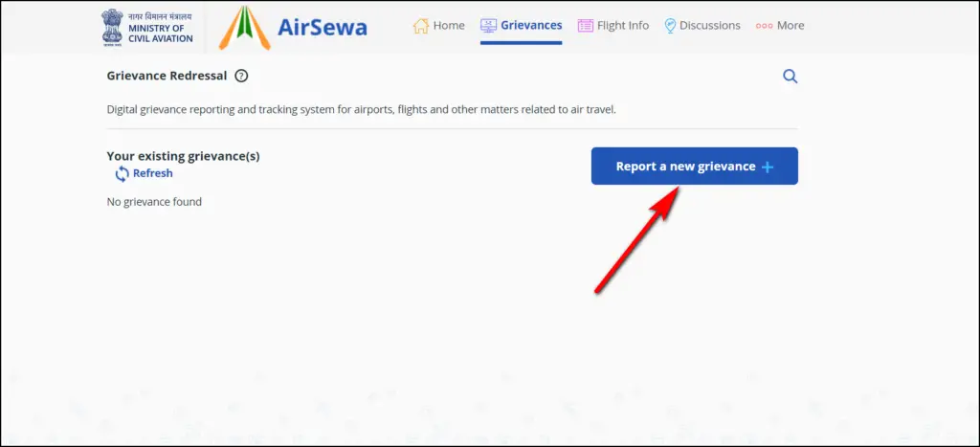Click the Ministry of Civil Aviation emblem

113,28
